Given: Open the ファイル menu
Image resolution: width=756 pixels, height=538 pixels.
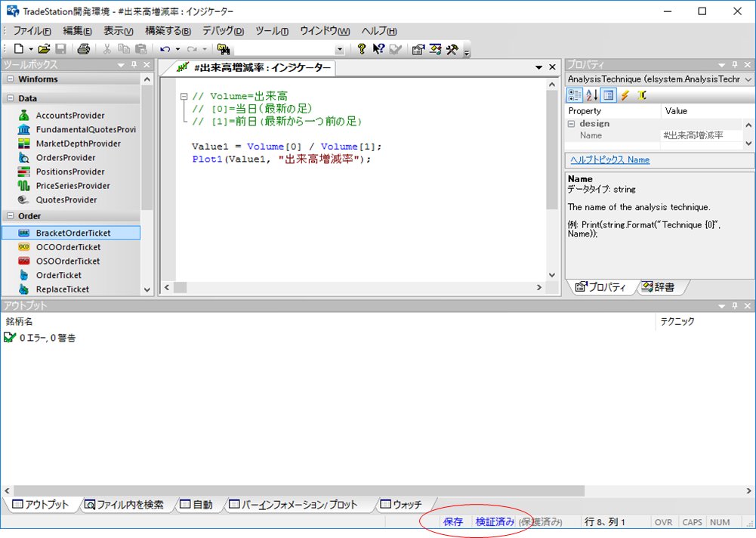Looking at the screenshot, I should point(32,31).
